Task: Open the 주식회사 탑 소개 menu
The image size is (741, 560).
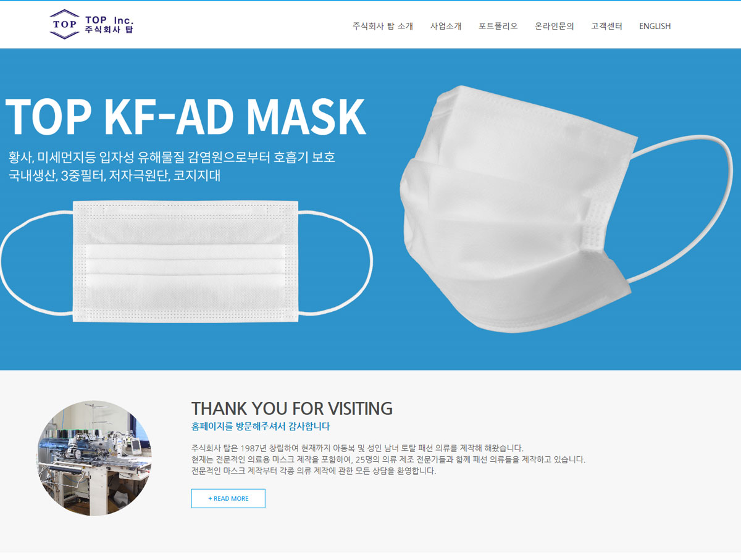Action: [383, 26]
